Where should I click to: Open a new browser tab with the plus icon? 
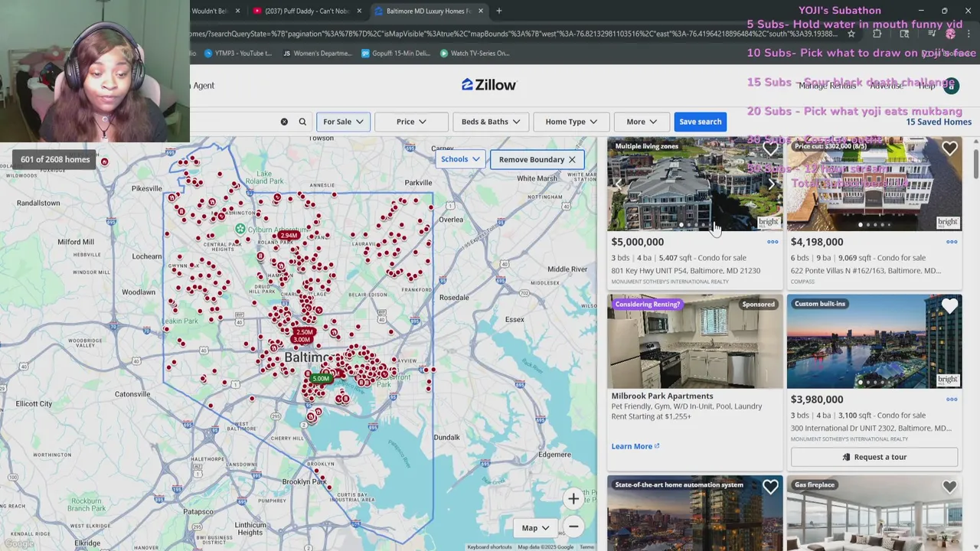pyautogui.click(x=498, y=11)
